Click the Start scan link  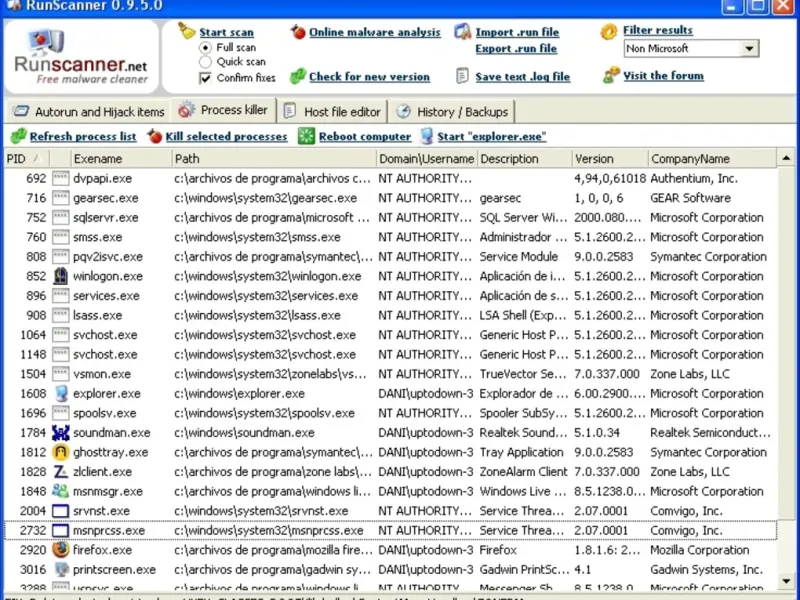coord(226,32)
